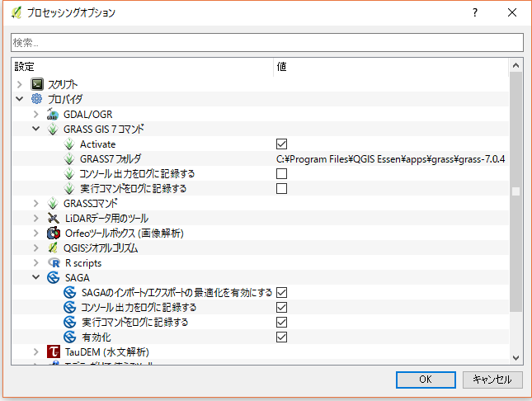Click the LiDARデータ用のツール icon
Image resolution: width=532 pixels, height=401 pixels.
54,218
